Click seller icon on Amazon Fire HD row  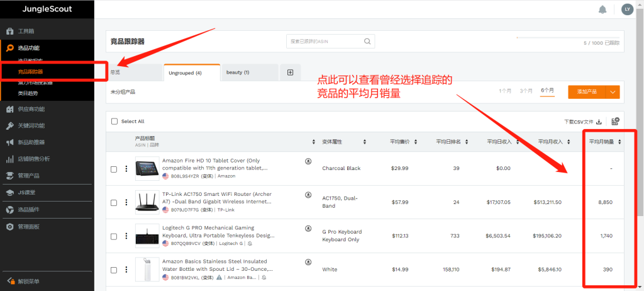click(x=308, y=161)
